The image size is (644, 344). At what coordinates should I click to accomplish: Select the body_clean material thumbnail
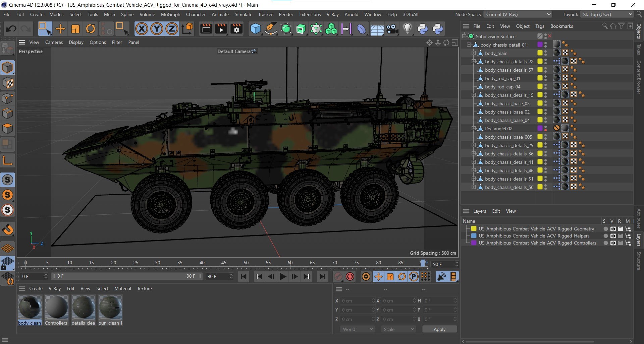pyautogui.click(x=30, y=307)
